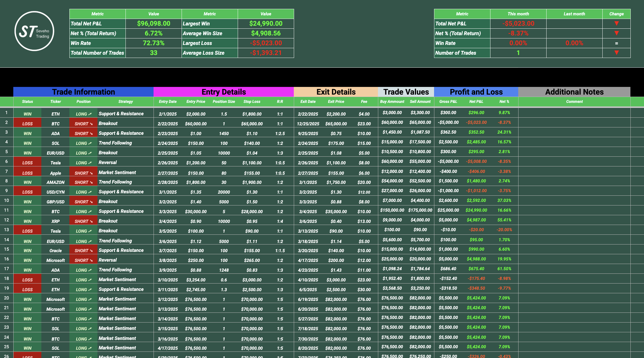Select the Largest Win value cell showing $24,990.00
644x358 pixels.
click(x=265, y=24)
